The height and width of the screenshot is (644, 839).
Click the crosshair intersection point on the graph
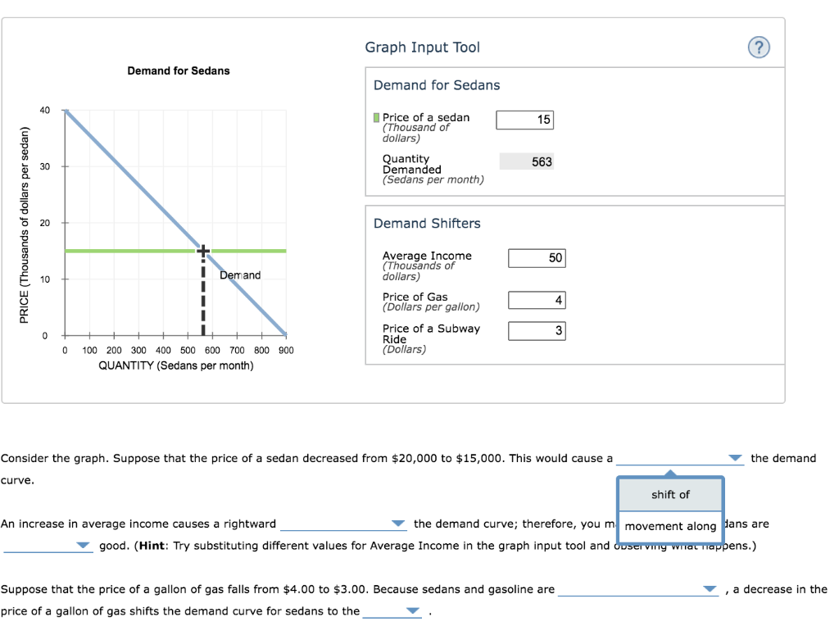click(202, 250)
